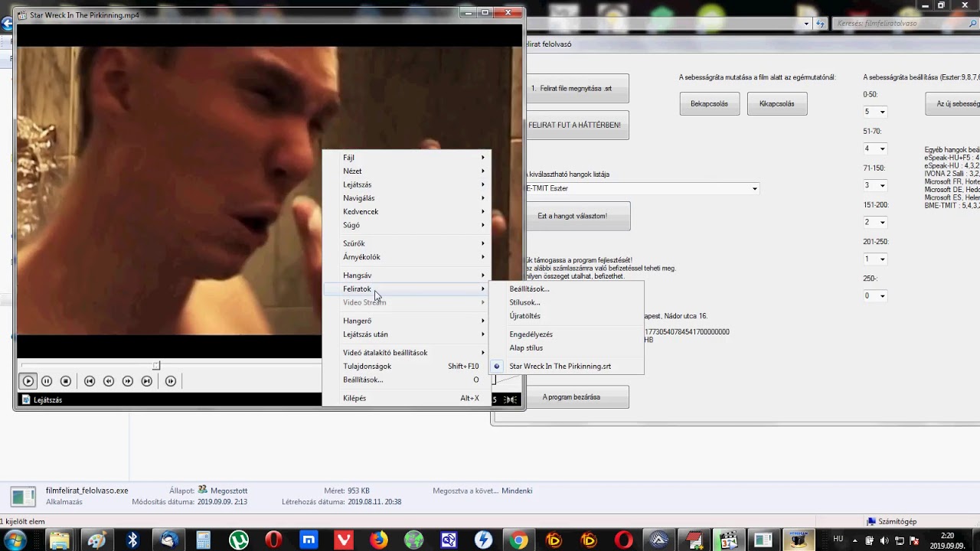Open uTorrent from taskbar
This screenshot has height=551, width=980.
pos(239,540)
